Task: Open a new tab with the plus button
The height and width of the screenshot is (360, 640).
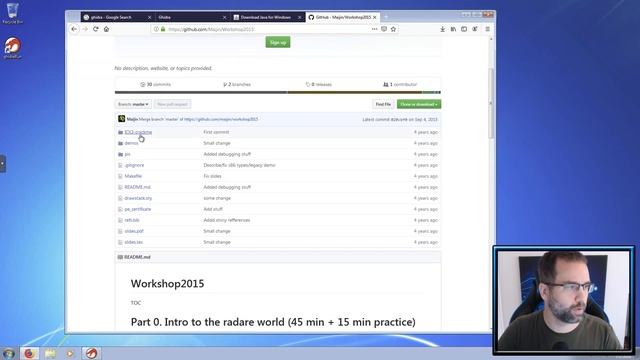Action: coord(386,17)
